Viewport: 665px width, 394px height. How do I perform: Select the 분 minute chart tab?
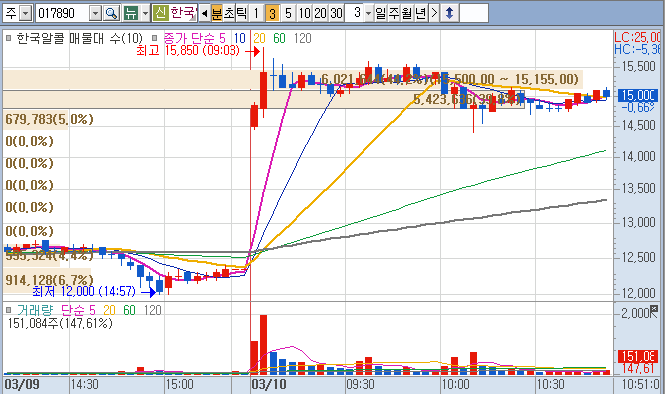pos(217,13)
